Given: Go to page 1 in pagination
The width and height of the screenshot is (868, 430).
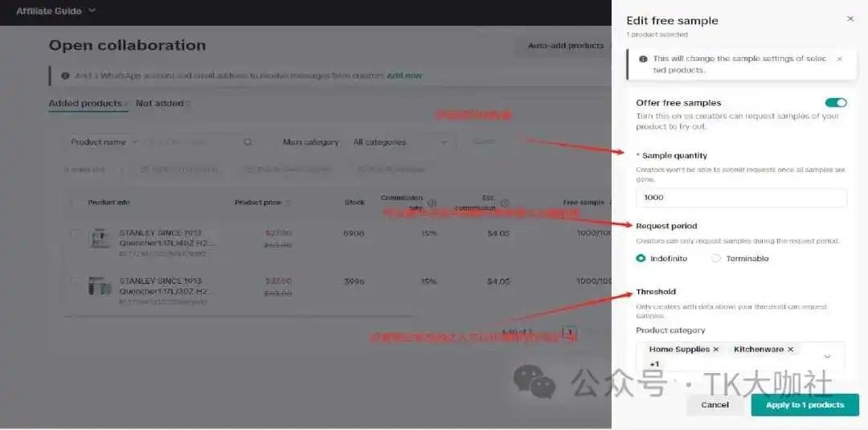Looking at the screenshot, I should coord(569,333).
